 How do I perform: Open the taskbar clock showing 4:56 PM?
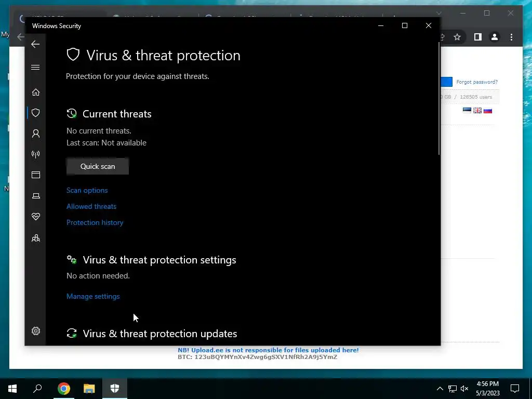point(487,389)
